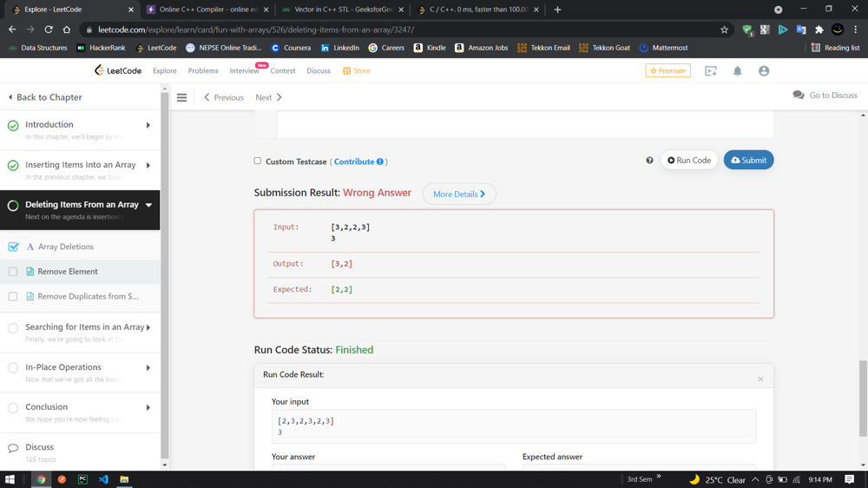Enable the Custom Testcase checkbox

pyautogui.click(x=258, y=161)
